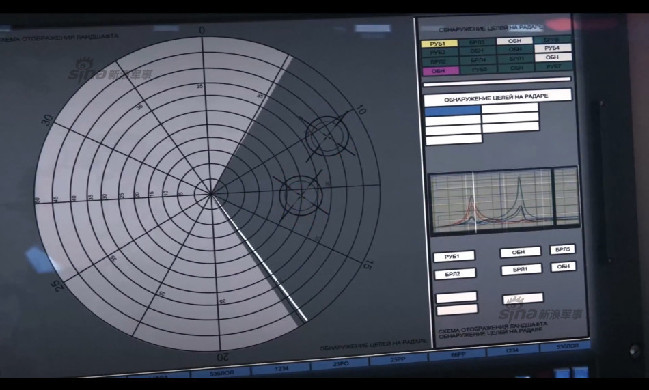649x390 pixels.
Task: Click the signal spectrum graph with peaks
Action: coord(491,202)
